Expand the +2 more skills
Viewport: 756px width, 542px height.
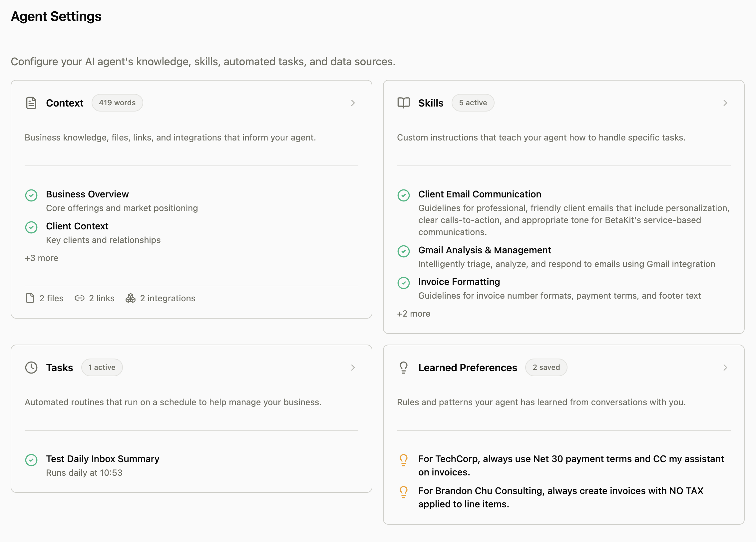[413, 314]
